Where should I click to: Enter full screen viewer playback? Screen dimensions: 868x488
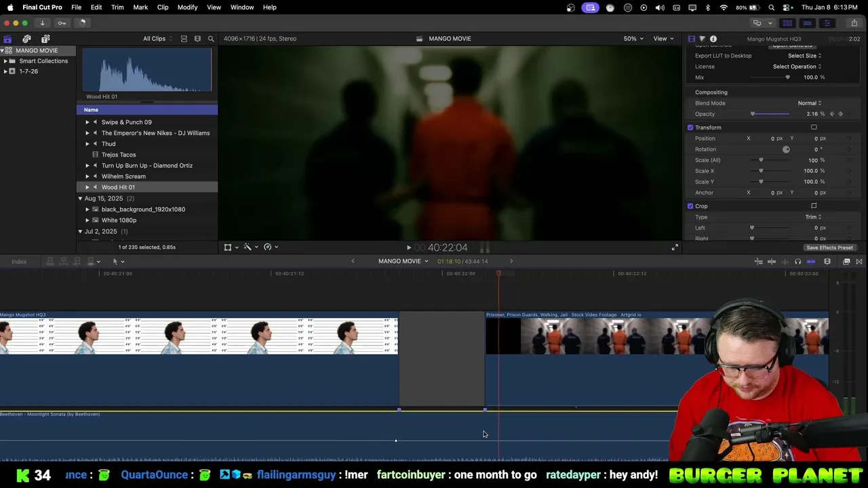(x=674, y=247)
